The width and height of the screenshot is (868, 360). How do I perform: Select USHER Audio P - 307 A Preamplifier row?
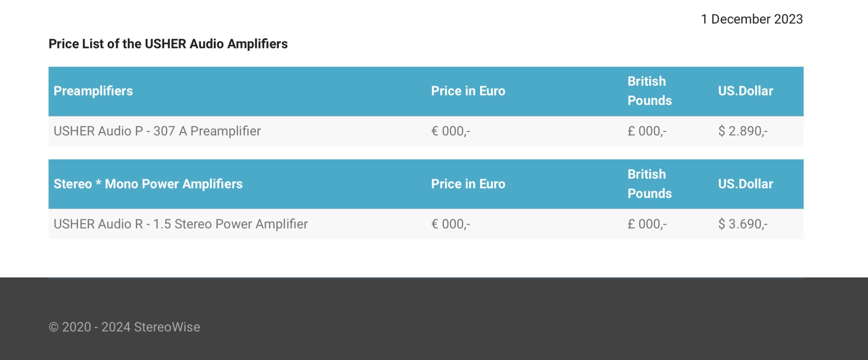tap(426, 131)
